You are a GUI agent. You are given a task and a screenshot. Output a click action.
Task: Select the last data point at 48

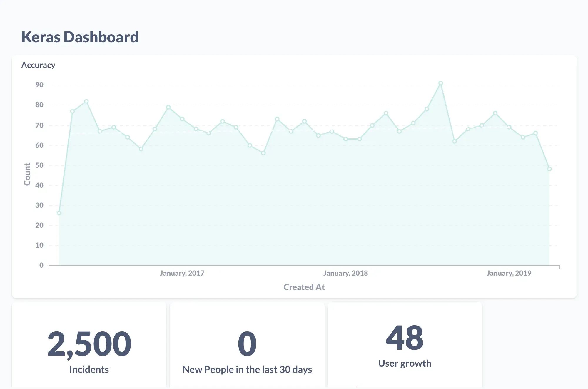point(549,169)
